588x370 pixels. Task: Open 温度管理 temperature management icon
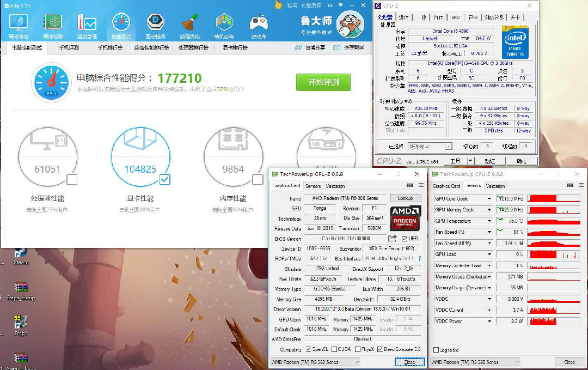point(87,26)
